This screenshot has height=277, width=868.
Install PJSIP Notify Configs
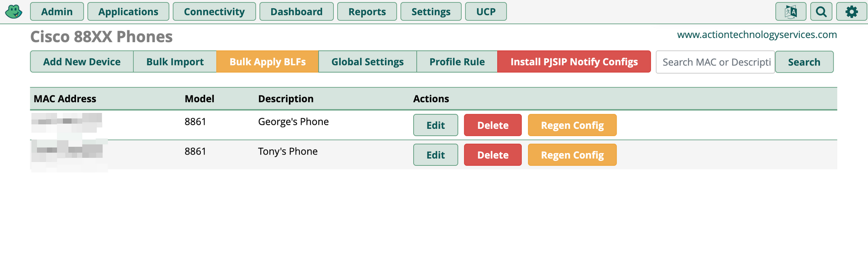(574, 62)
